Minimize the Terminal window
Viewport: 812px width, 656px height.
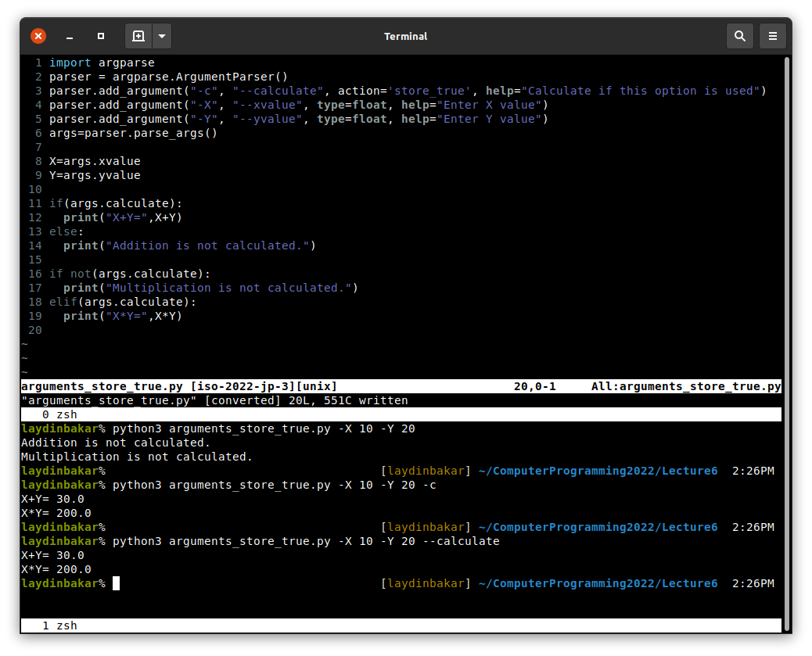pos(70,36)
